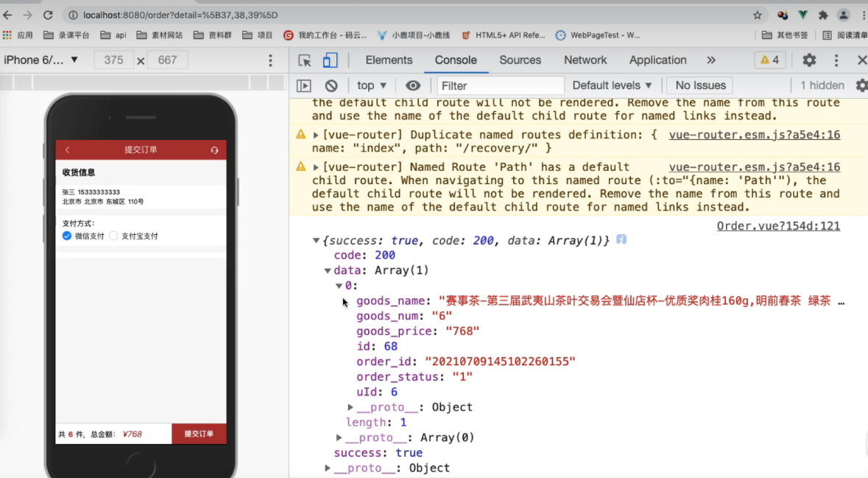
Task: Click the info badge beside the logged object
Action: [x=621, y=239]
